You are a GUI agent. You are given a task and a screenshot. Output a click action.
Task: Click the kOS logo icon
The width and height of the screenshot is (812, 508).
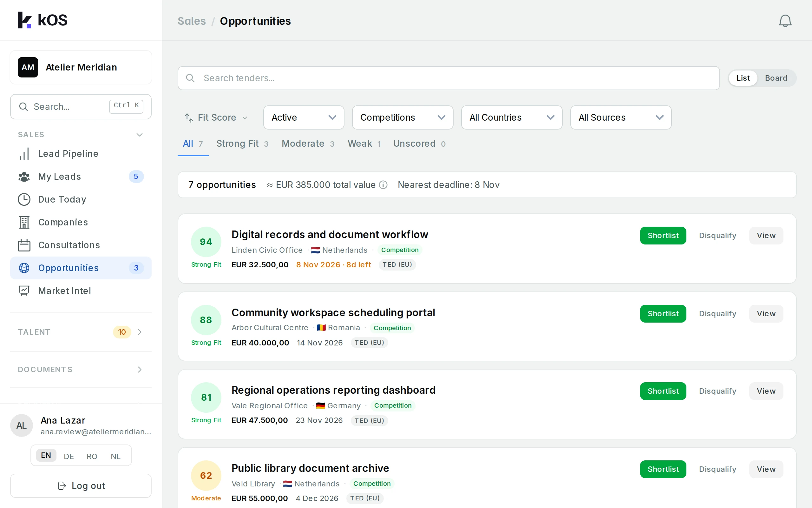(24, 20)
